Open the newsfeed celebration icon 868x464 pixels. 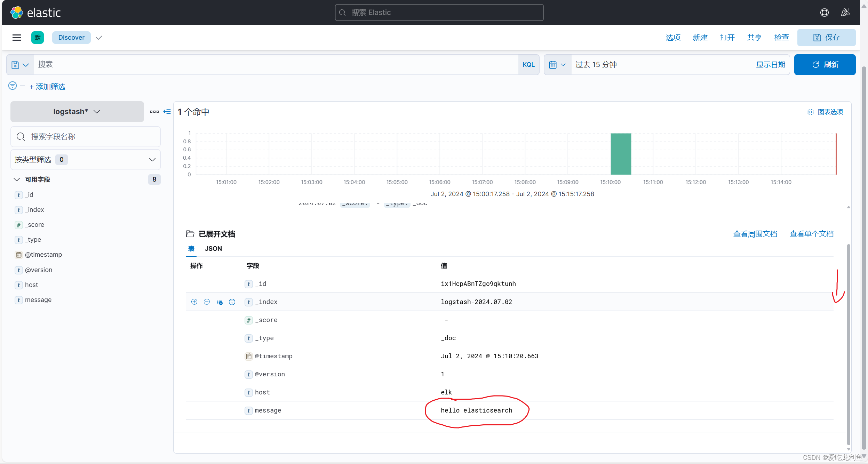pos(845,13)
